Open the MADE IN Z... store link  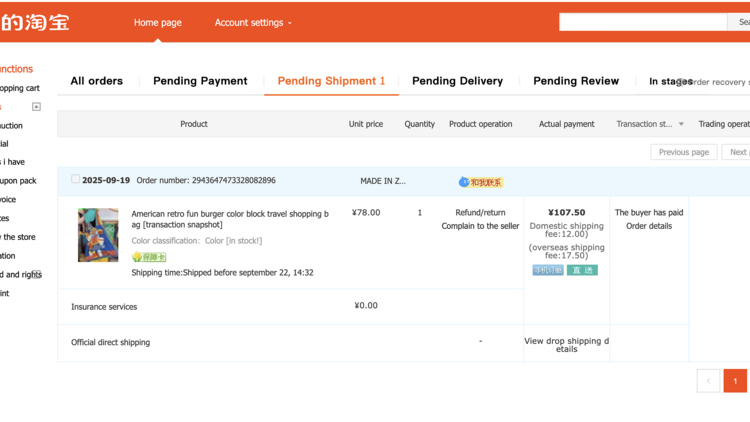[x=383, y=181]
